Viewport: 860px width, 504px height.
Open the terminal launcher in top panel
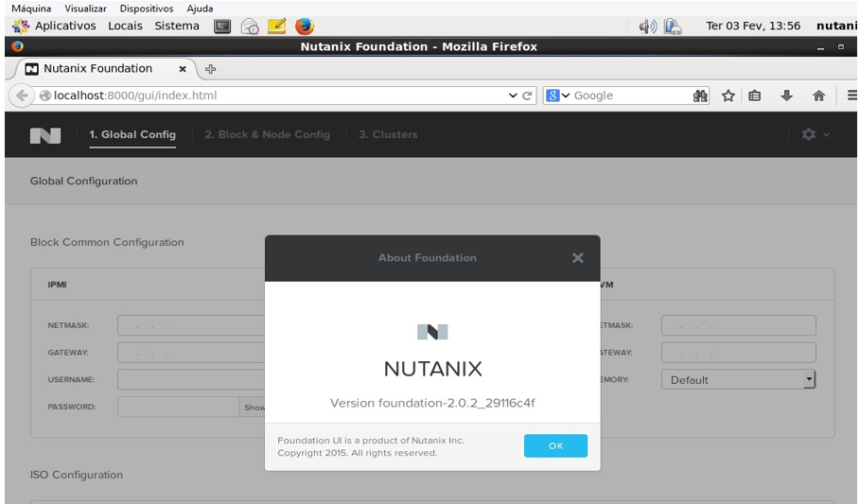pos(219,26)
